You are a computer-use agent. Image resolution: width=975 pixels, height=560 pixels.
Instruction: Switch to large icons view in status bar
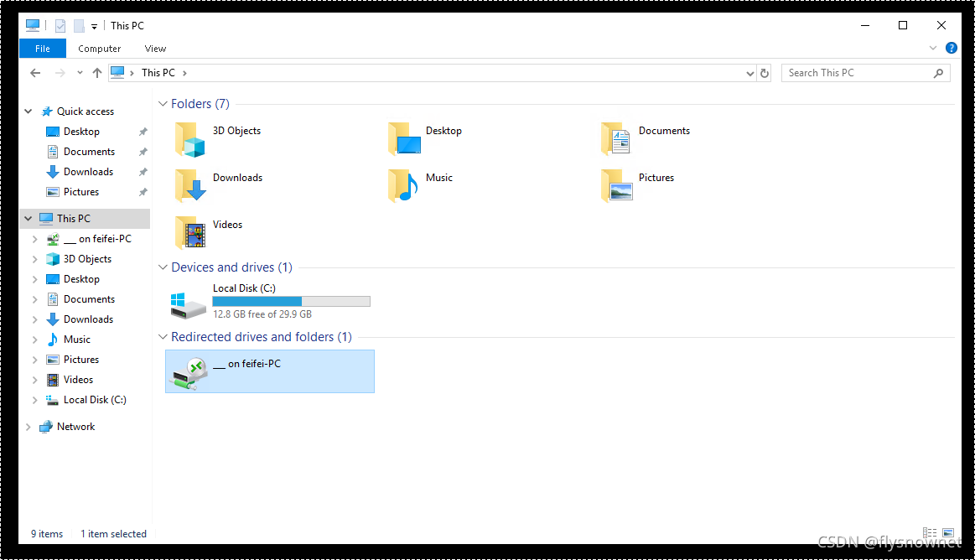948,532
